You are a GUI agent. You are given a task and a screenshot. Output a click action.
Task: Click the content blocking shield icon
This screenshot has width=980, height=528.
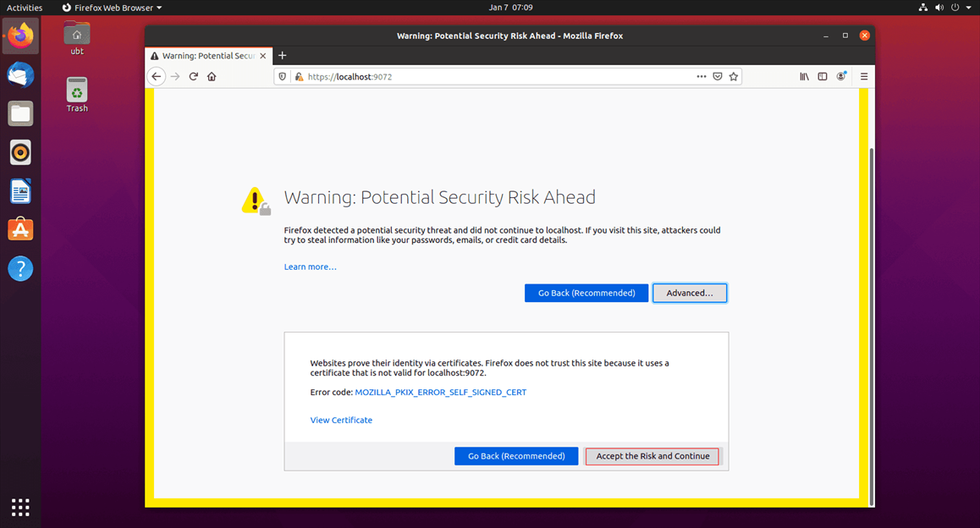click(x=282, y=76)
